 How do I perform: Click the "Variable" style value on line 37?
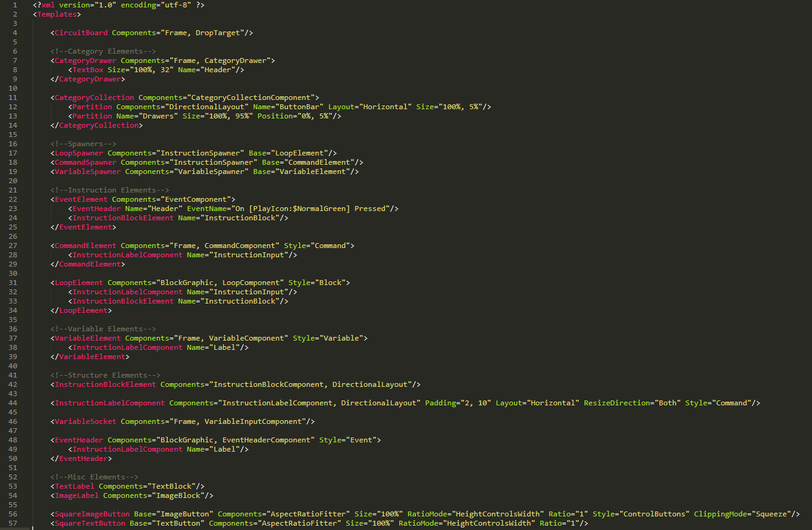point(341,338)
